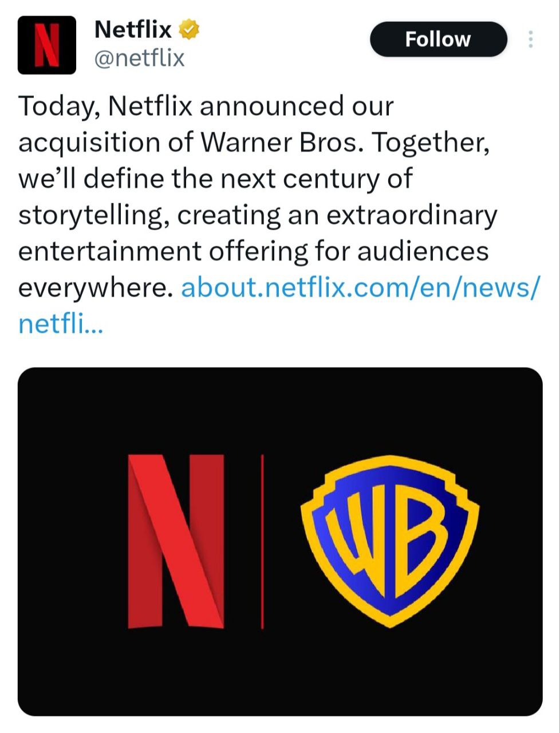This screenshot has height=733, width=560.
Task: Click the gold verified badge
Action: point(189,29)
